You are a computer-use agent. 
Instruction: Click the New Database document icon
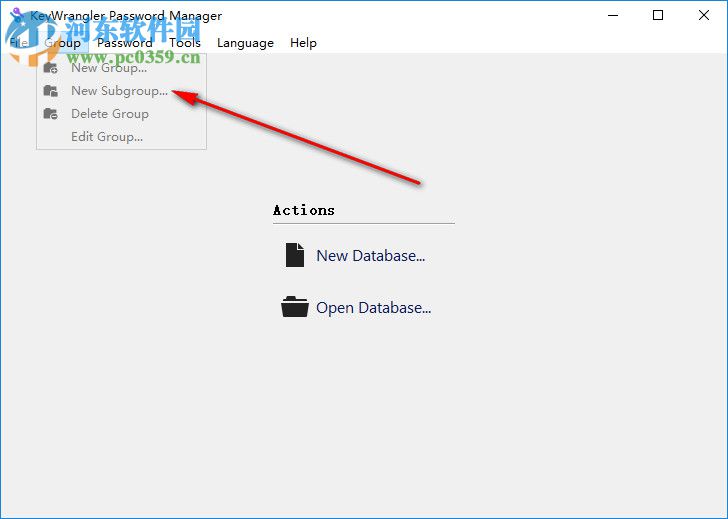[x=295, y=255]
